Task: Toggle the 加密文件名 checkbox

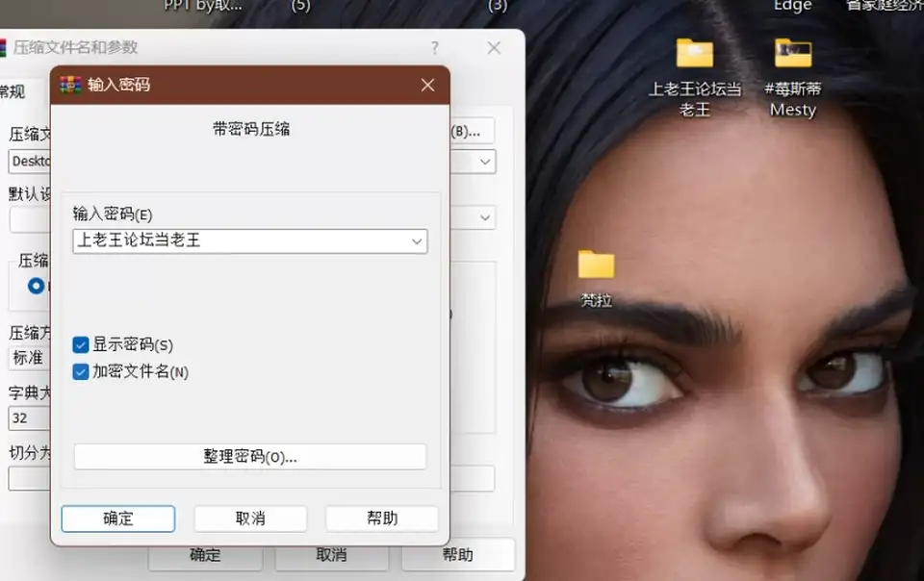Action: [81, 372]
